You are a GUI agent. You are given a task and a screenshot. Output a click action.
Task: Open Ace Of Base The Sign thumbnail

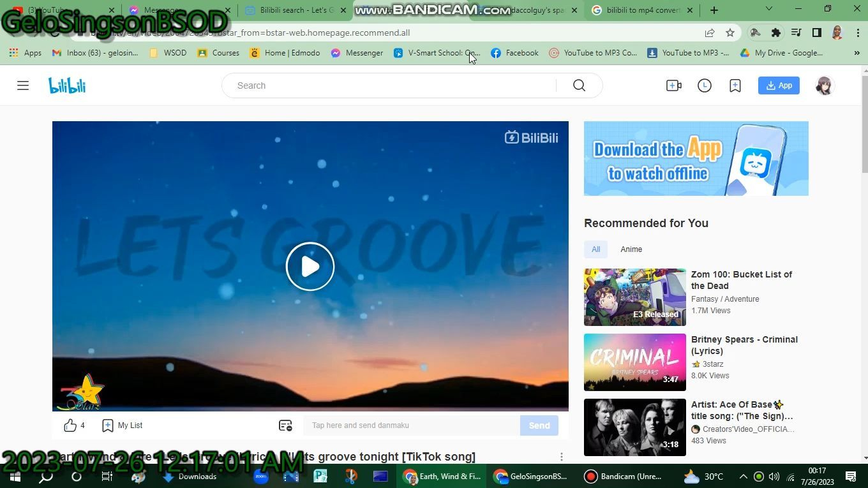635,427
